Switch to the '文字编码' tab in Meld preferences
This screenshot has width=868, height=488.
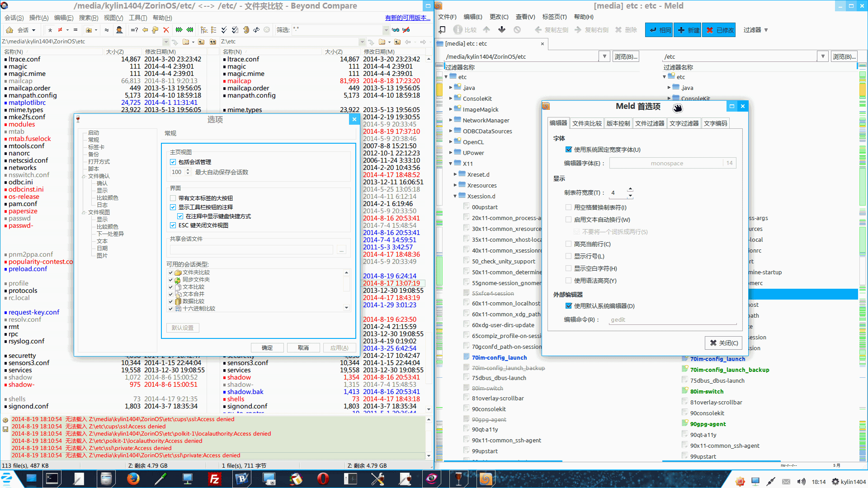[715, 123]
